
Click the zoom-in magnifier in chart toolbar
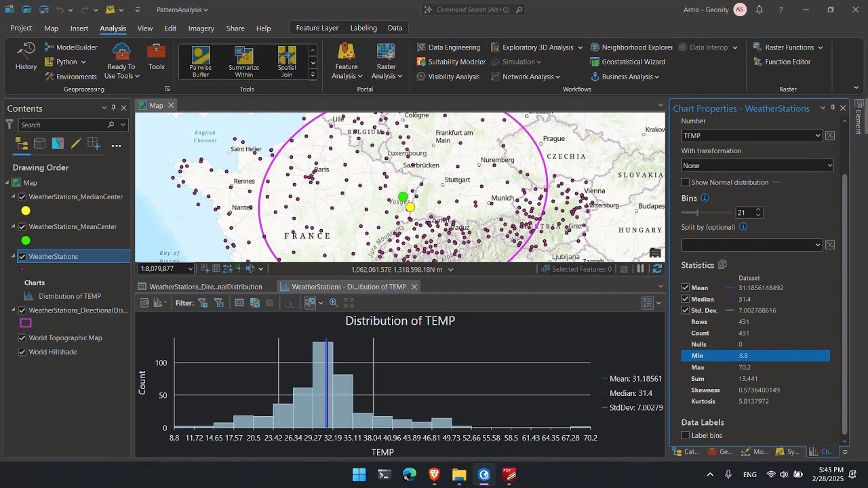[333, 303]
